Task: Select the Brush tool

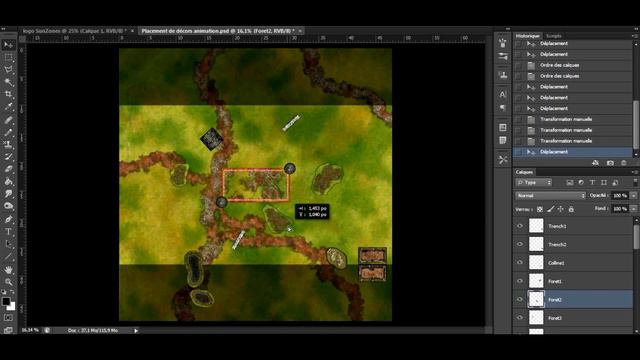Action: point(8,132)
